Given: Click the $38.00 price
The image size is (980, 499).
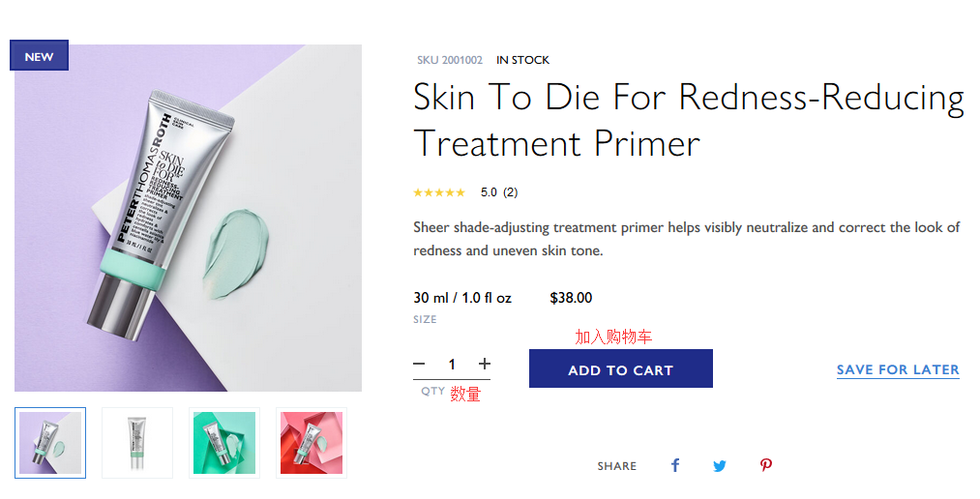Looking at the screenshot, I should (x=571, y=298).
